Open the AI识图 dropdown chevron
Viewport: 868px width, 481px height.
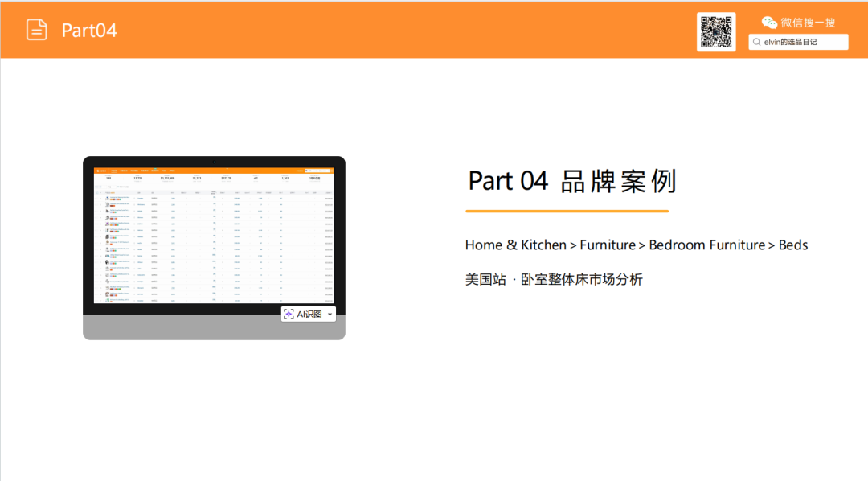(x=330, y=314)
